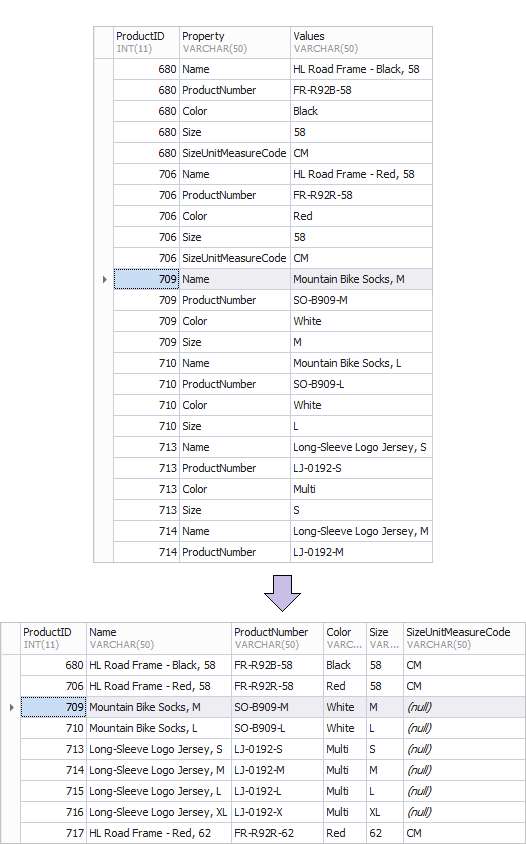The image size is (526, 844).
Task: Click the purple down arrow between the tables
Action: (x=282, y=593)
